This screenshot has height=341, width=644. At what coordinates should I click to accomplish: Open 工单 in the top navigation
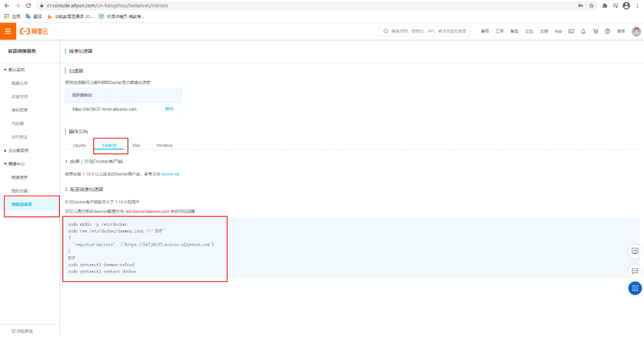499,31
